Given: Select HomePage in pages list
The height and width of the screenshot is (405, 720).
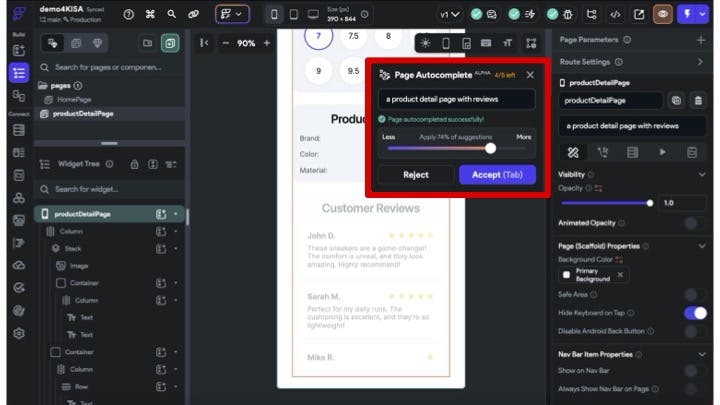Looking at the screenshot, I should point(74,100).
